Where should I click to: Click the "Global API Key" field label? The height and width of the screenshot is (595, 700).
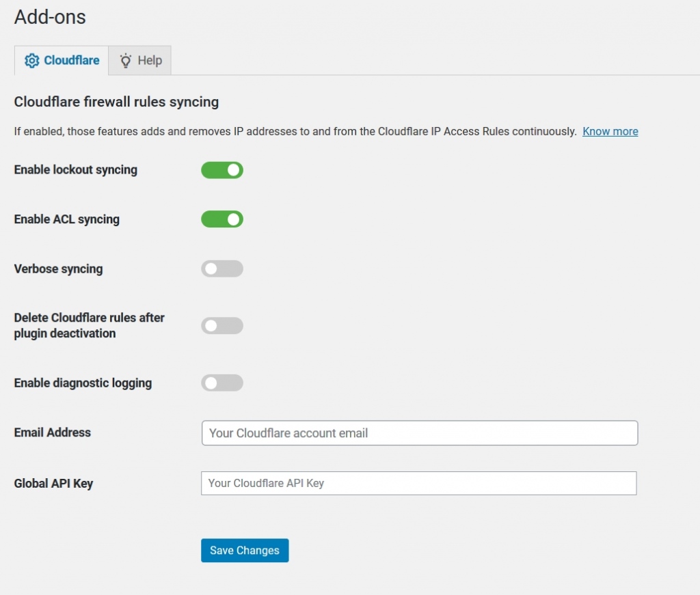(53, 484)
